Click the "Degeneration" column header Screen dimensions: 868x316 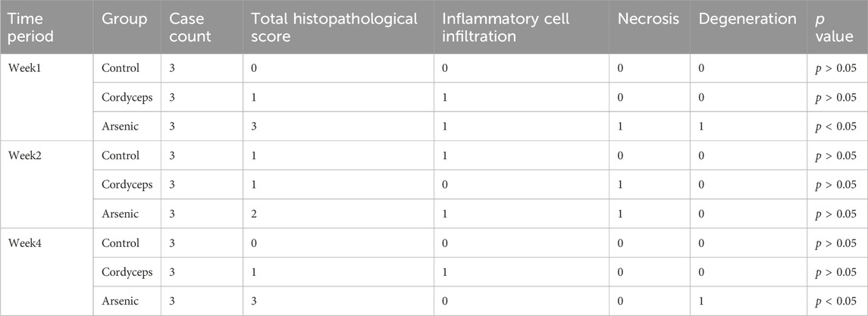(x=748, y=19)
